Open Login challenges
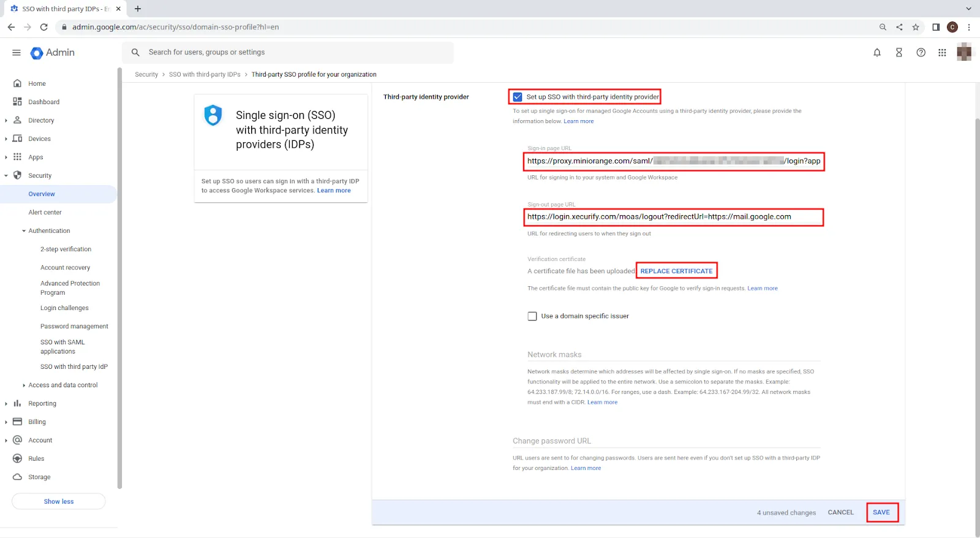This screenshot has height=538, width=980. [x=64, y=308]
